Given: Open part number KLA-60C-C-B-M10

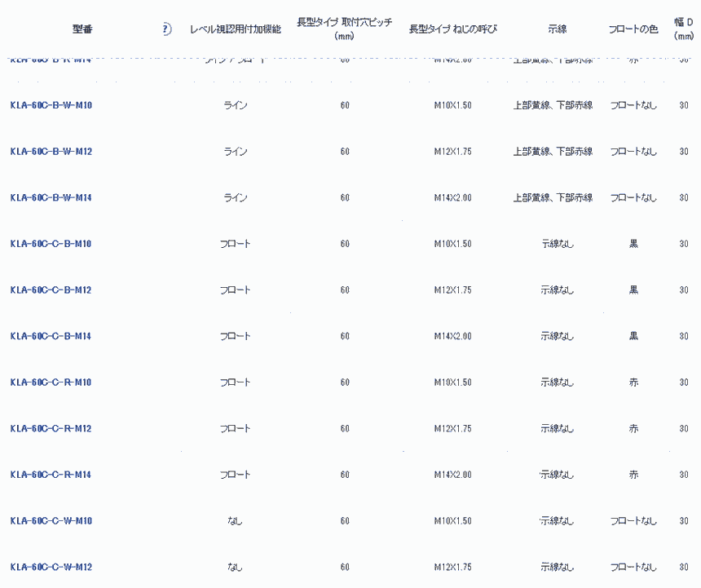Looking at the screenshot, I should click(51, 244).
